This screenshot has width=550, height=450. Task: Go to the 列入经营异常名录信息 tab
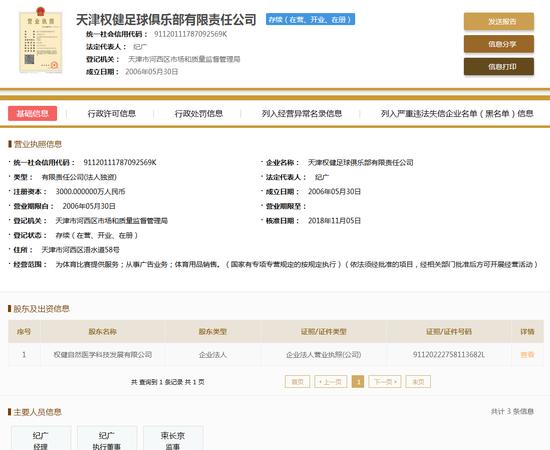pos(302,113)
